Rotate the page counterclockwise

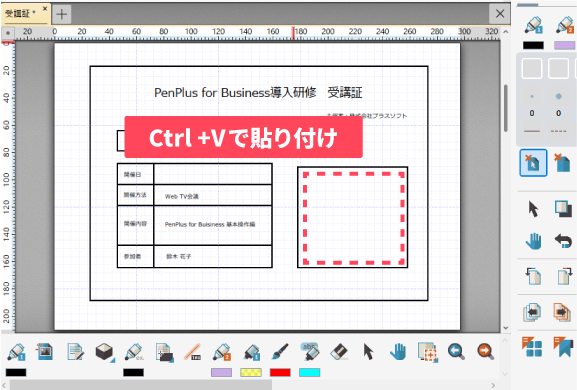[x=533, y=276]
